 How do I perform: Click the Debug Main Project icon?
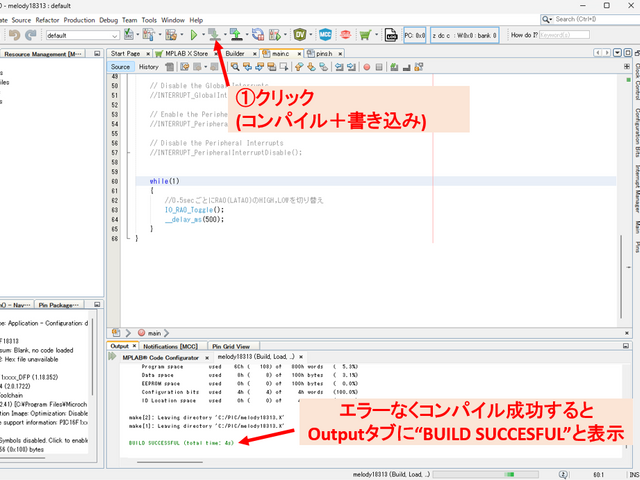(x=275, y=35)
